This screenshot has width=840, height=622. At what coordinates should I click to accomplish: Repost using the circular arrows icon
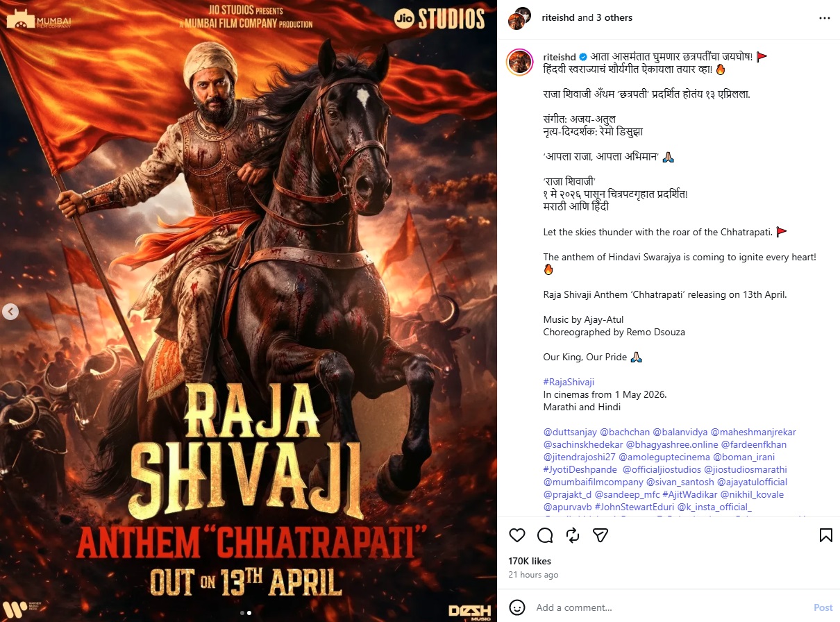click(573, 535)
